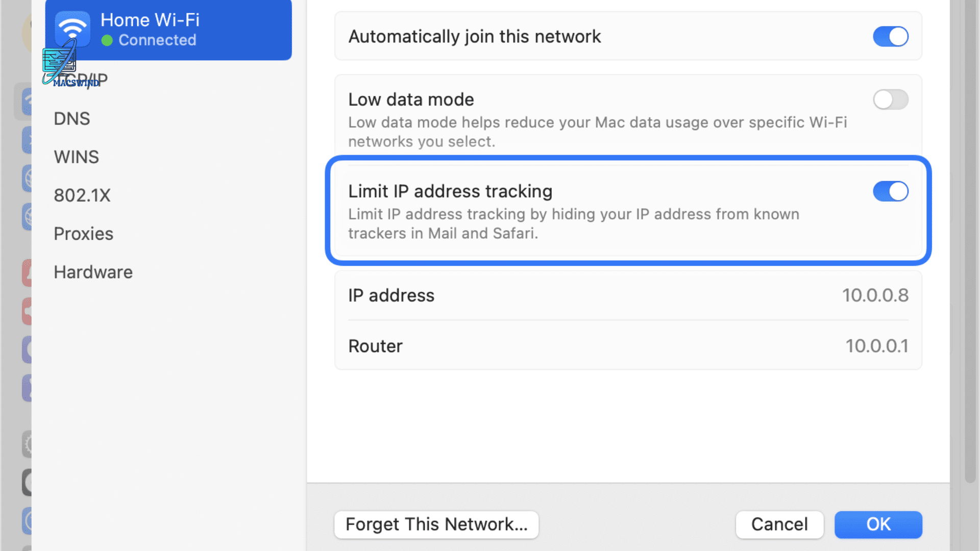
Task: Click the IP address value 10.0.0.8
Action: pos(875,295)
